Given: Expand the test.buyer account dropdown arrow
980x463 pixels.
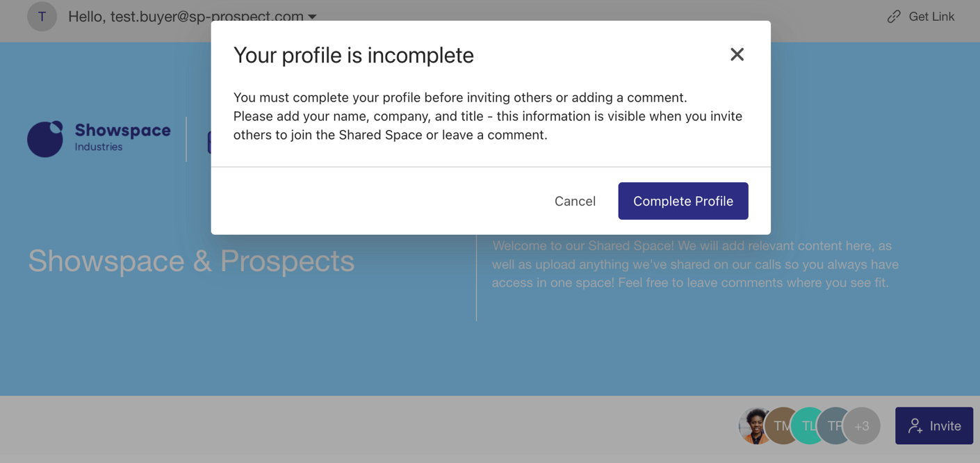Looking at the screenshot, I should (x=313, y=16).
